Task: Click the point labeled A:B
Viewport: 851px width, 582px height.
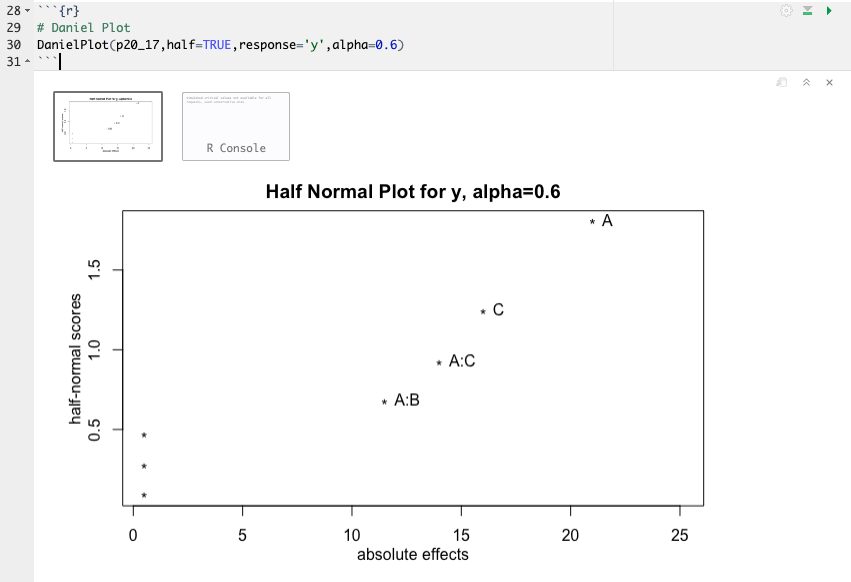Action: (385, 401)
